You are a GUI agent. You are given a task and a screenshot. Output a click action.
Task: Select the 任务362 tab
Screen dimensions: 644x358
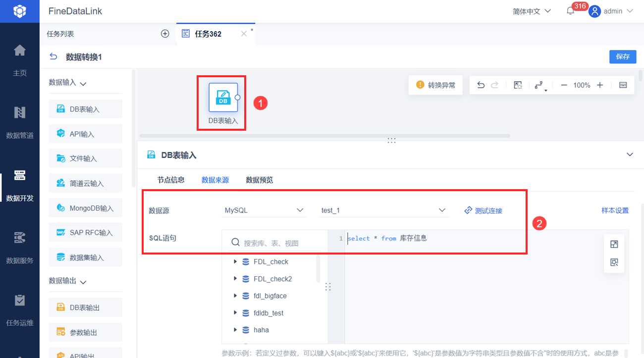click(208, 34)
